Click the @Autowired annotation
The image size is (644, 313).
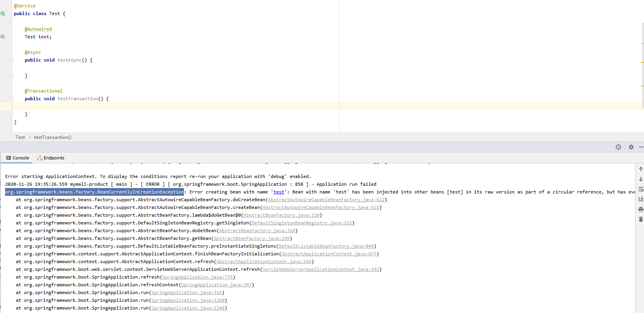(38, 29)
